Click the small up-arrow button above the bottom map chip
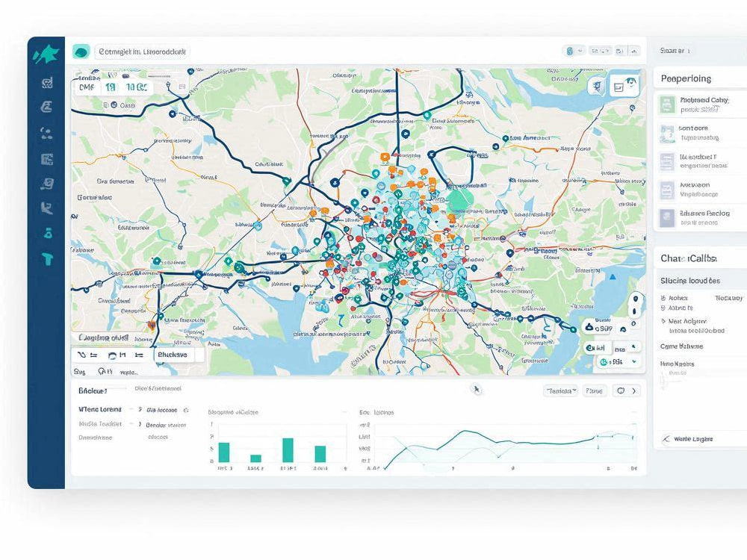Screen dimensions: 747x560 pos(633,346)
